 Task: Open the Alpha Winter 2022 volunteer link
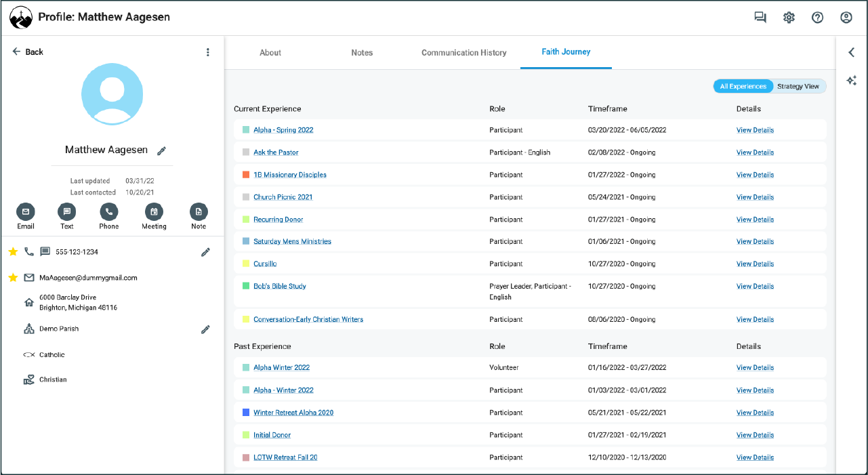(x=281, y=367)
